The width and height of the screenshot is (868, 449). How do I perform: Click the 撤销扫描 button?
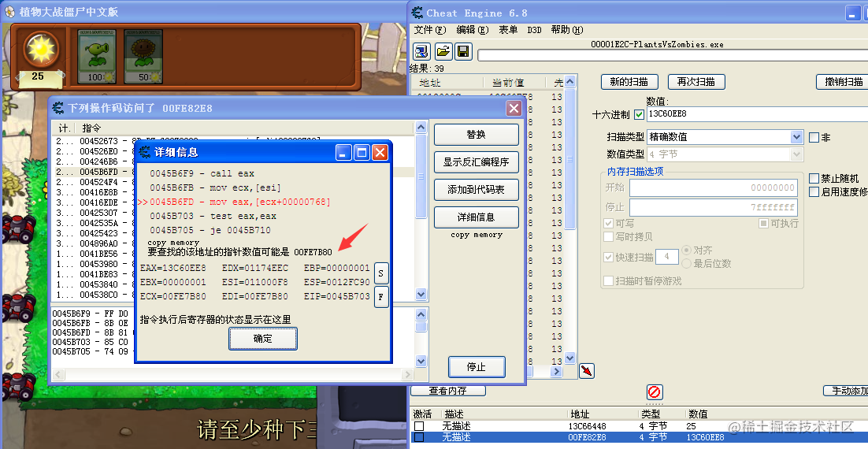pos(842,82)
